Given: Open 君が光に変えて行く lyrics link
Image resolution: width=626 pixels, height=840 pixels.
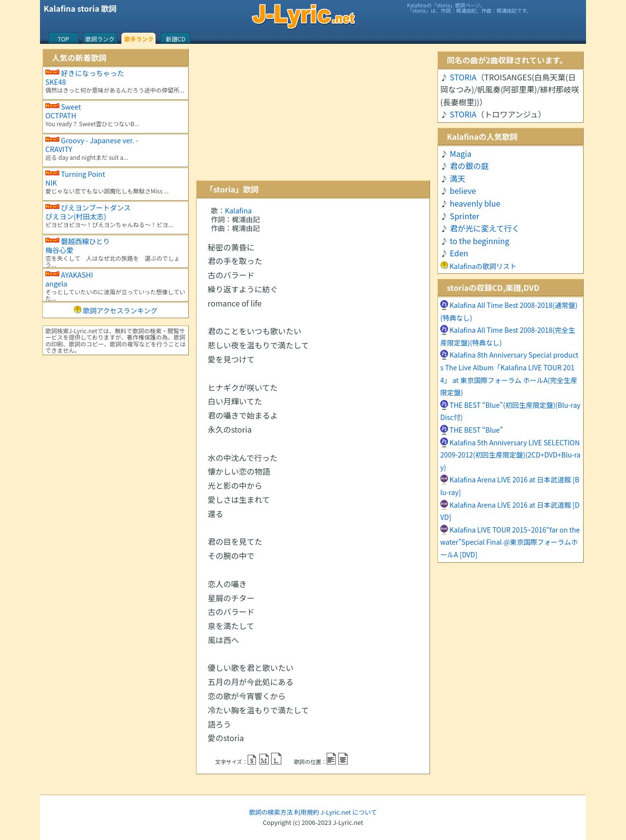Looking at the screenshot, I should pos(484,229).
